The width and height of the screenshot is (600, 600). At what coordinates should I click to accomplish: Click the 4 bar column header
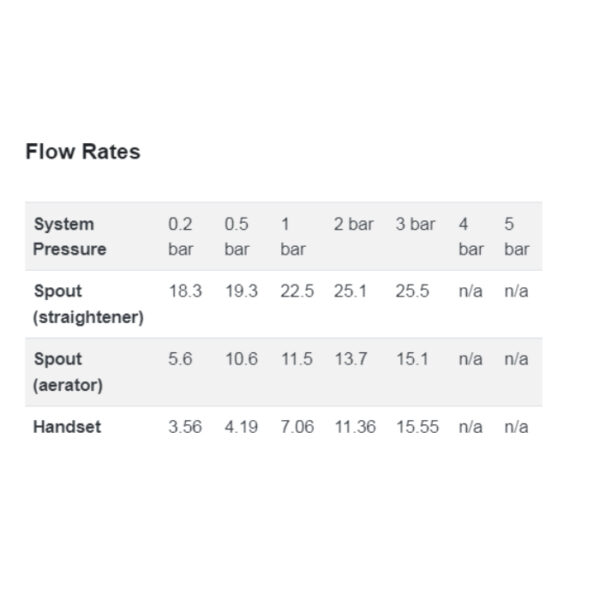(471, 236)
